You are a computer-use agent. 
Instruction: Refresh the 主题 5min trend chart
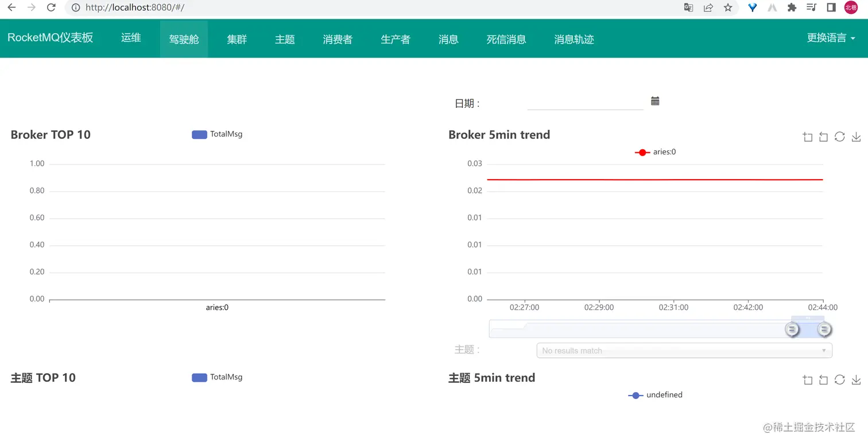839,379
